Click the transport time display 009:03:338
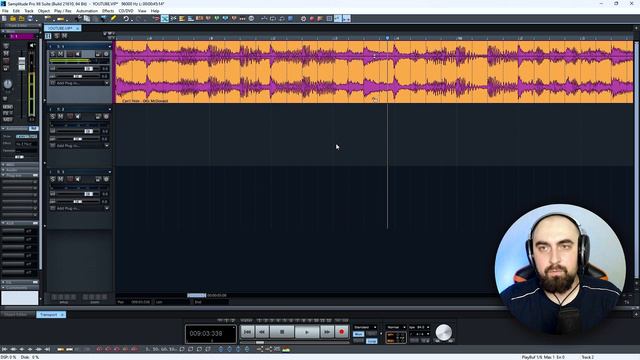640x360 pixels. coord(211,333)
